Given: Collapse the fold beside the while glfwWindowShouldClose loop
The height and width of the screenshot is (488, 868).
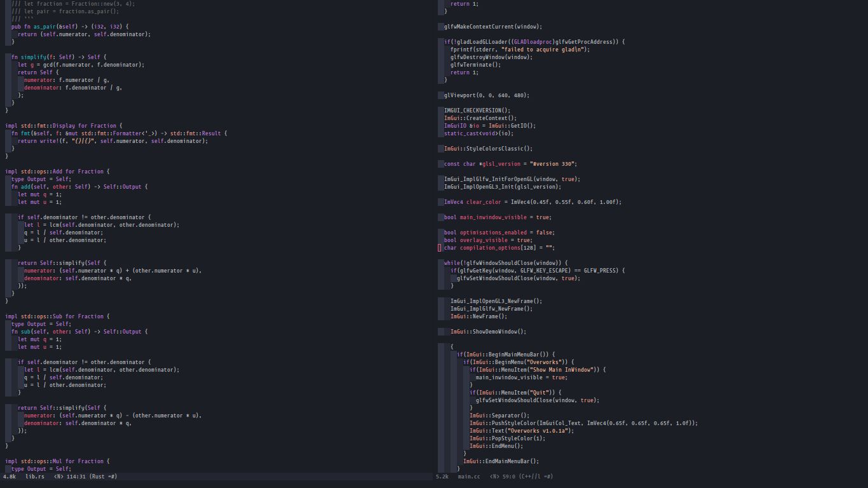Looking at the screenshot, I should tap(440, 262).
